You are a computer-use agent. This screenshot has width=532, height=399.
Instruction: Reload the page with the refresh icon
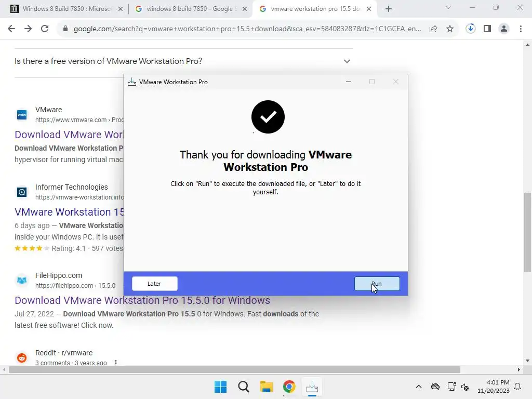(45, 29)
